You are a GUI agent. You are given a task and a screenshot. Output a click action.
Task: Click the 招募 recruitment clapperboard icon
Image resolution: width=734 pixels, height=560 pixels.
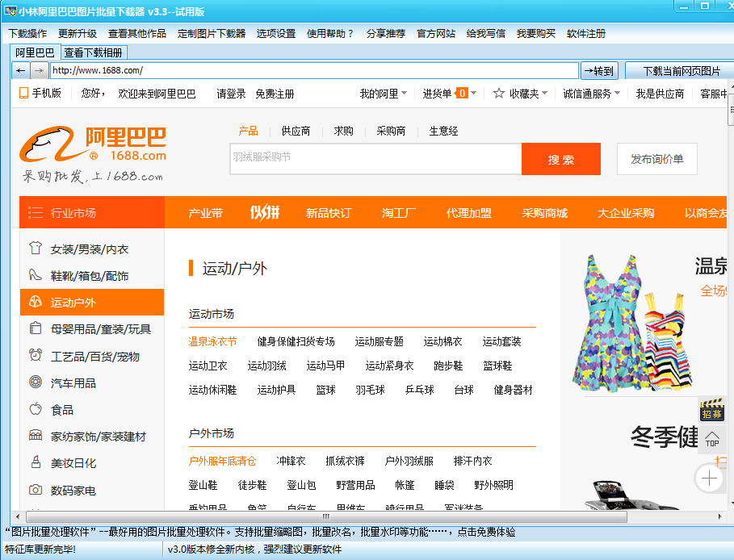coord(711,409)
